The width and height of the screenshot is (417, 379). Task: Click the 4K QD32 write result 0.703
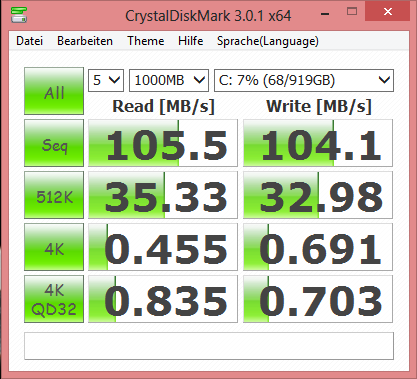318,299
